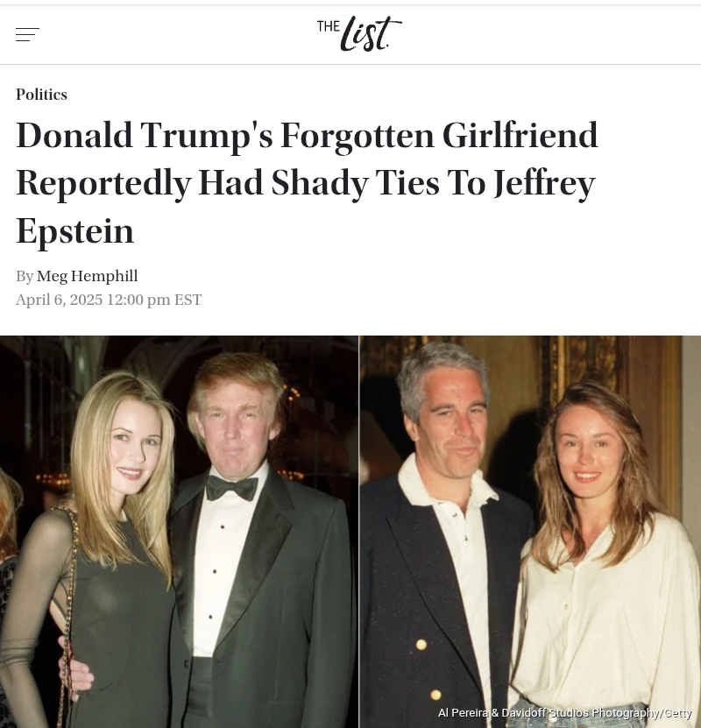Click the "By" byline label
The width and height of the screenshot is (701, 728).
coord(25,276)
